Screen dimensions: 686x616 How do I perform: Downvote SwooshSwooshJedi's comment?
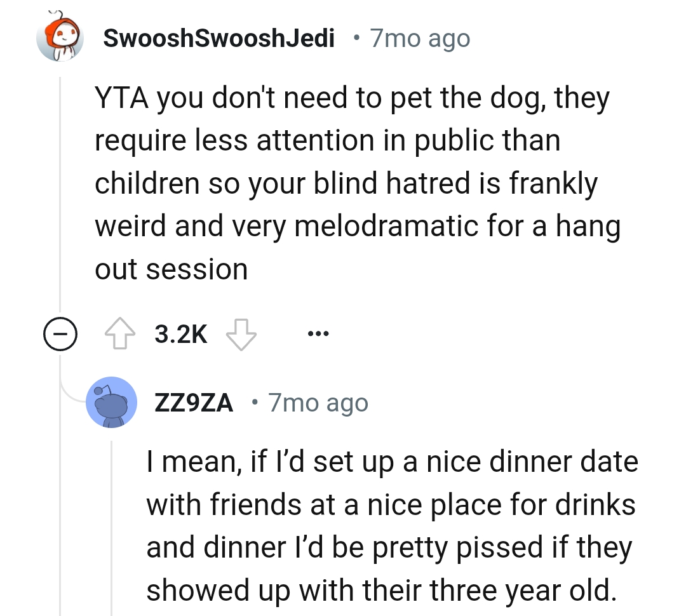[x=241, y=335]
